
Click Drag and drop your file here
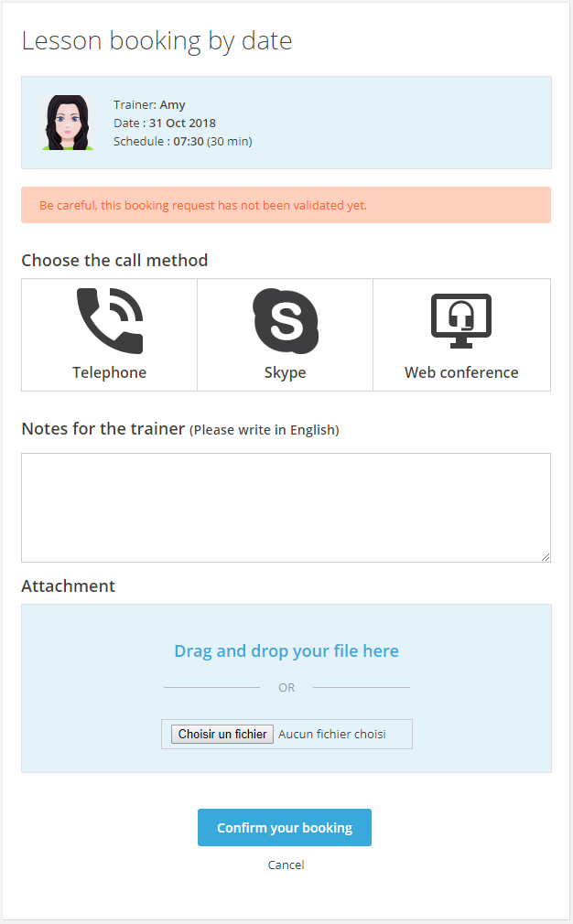tap(286, 650)
